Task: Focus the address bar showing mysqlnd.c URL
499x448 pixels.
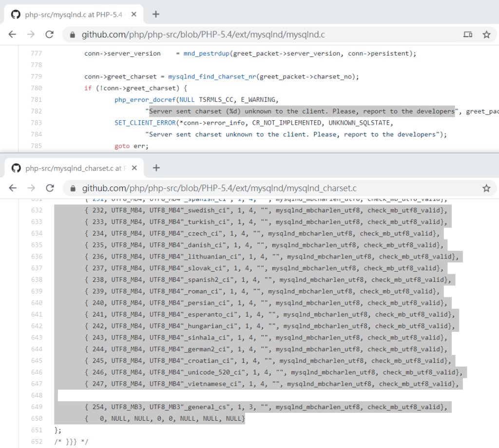Action: (x=244, y=35)
